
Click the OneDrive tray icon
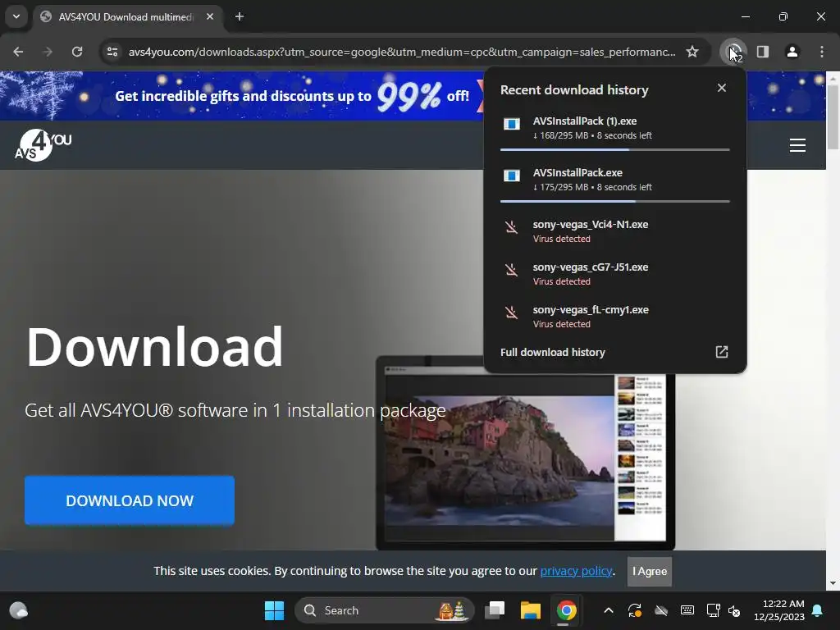[661, 610]
